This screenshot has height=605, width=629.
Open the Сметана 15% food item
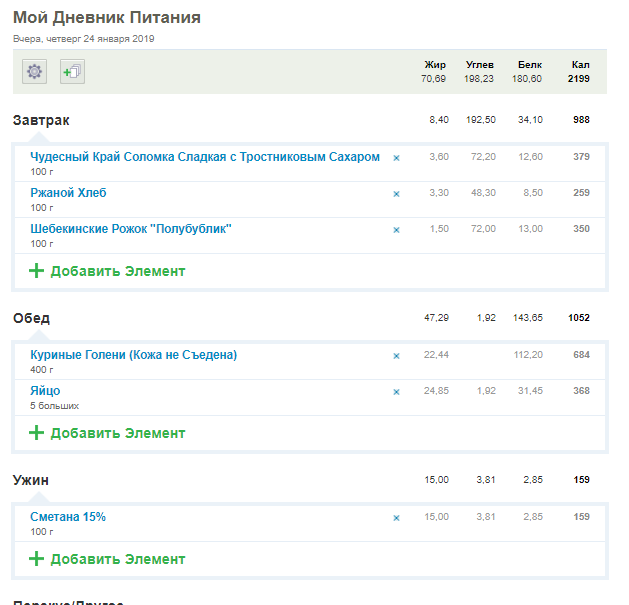pos(68,517)
